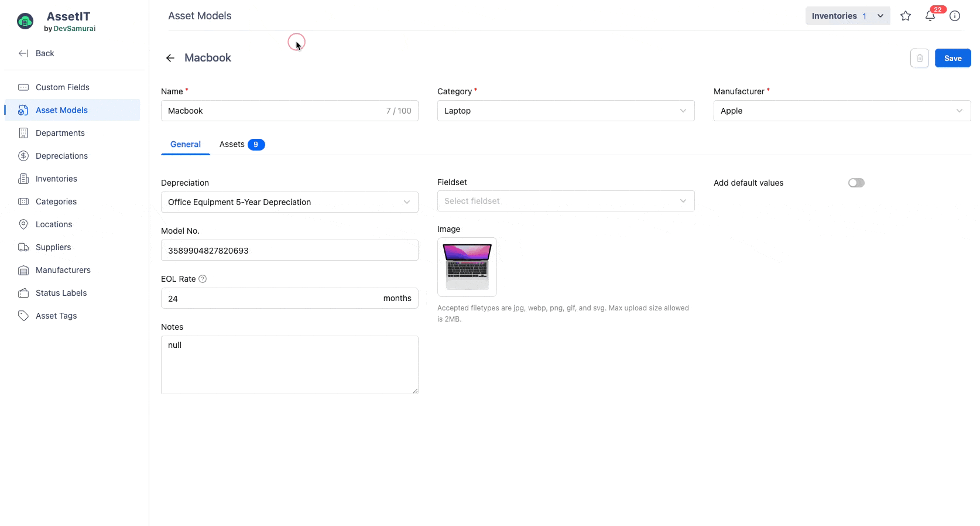Go to Custom Fields in sidebar
Image resolution: width=980 pixels, height=526 pixels.
tap(62, 87)
